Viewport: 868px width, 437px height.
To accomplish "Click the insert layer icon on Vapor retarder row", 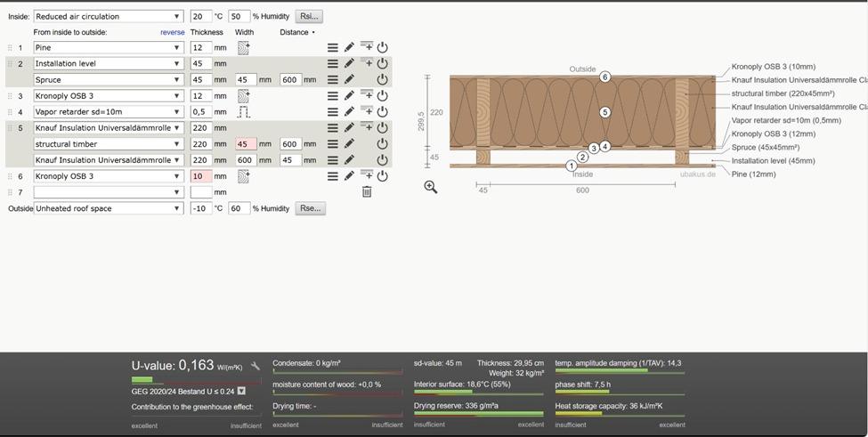I will (367, 110).
